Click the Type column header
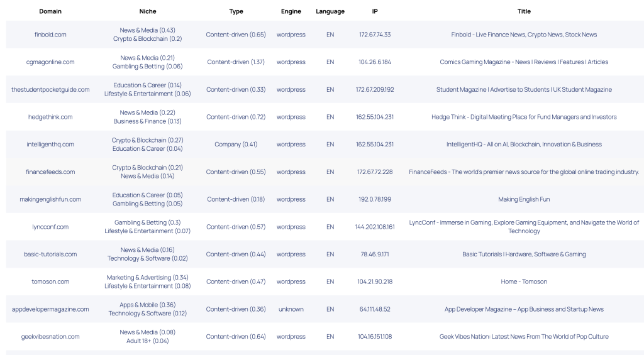Image resolution: width=644 pixels, height=355 pixels. click(x=236, y=11)
